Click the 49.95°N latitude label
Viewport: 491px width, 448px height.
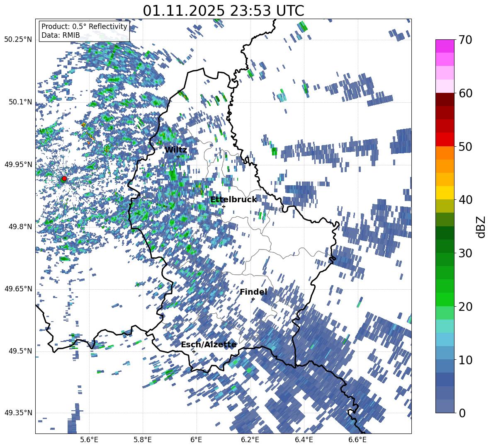click(x=18, y=165)
